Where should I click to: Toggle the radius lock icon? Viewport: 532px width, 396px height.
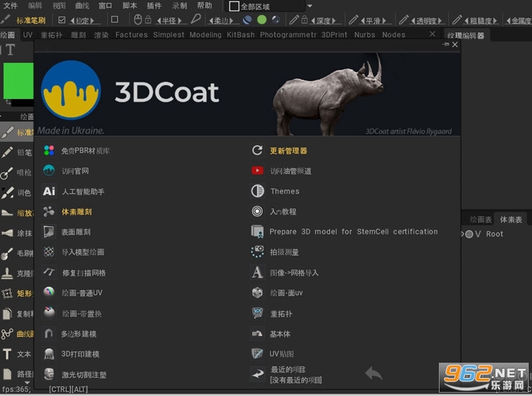click(148, 20)
